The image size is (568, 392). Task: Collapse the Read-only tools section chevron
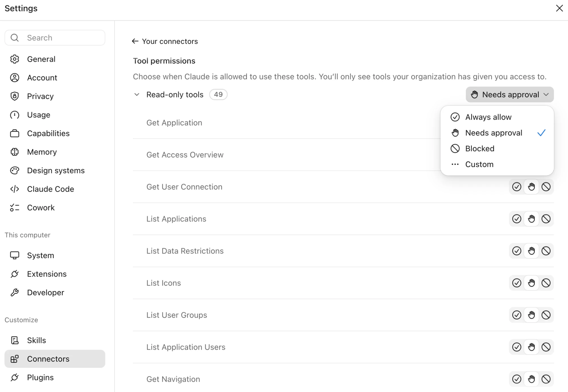137,94
